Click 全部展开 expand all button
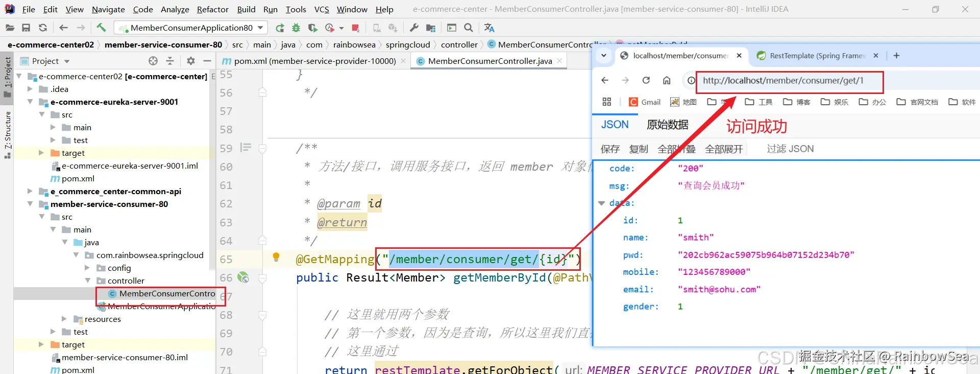The image size is (980, 374). pos(724,149)
